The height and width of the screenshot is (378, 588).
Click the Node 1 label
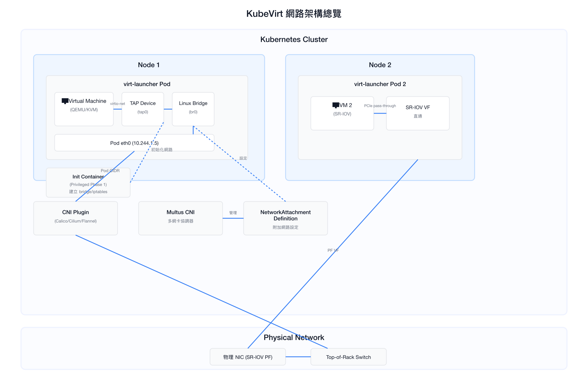click(149, 65)
